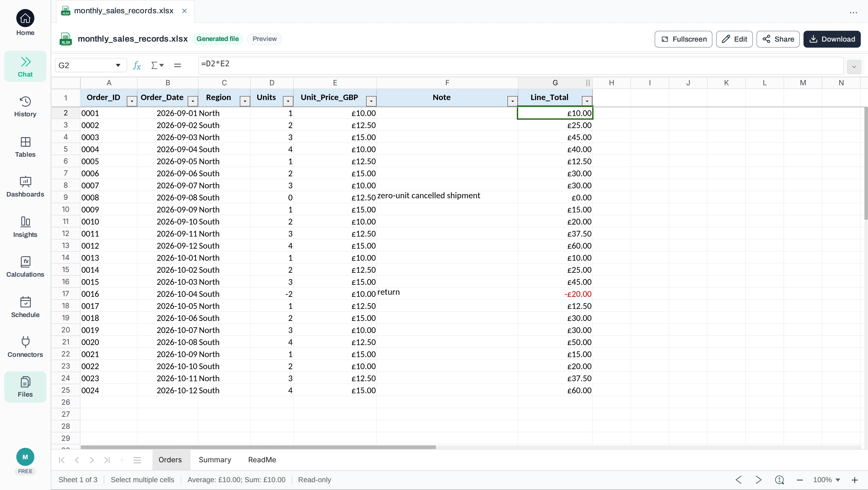Click the zoom out minus button
868x490 pixels.
800,480
